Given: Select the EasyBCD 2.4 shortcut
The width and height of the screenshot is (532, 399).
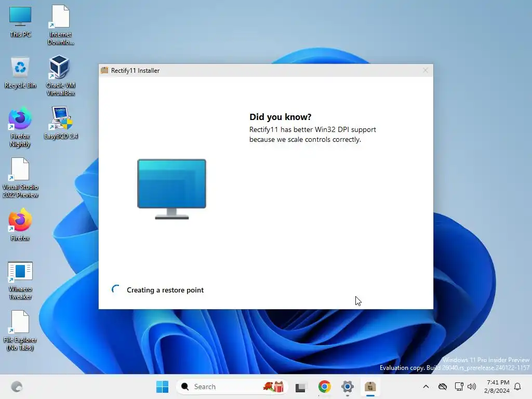Looking at the screenshot, I should click(x=61, y=123).
